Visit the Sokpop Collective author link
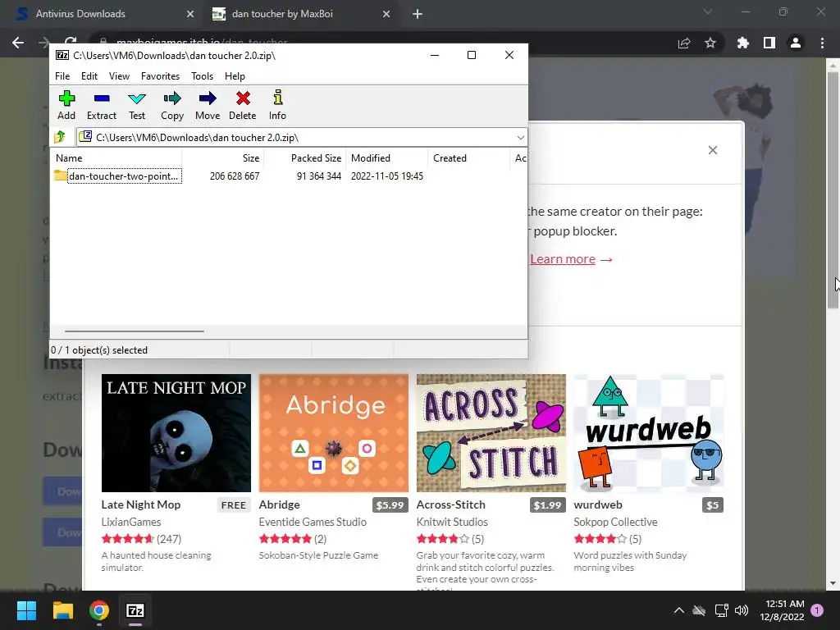The width and height of the screenshot is (840, 630). [615, 522]
